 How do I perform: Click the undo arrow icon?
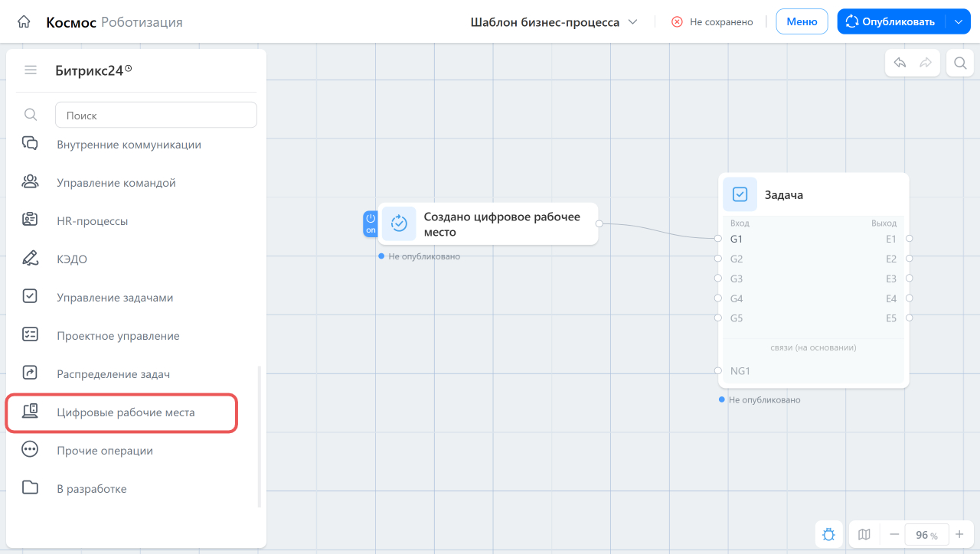click(900, 64)
